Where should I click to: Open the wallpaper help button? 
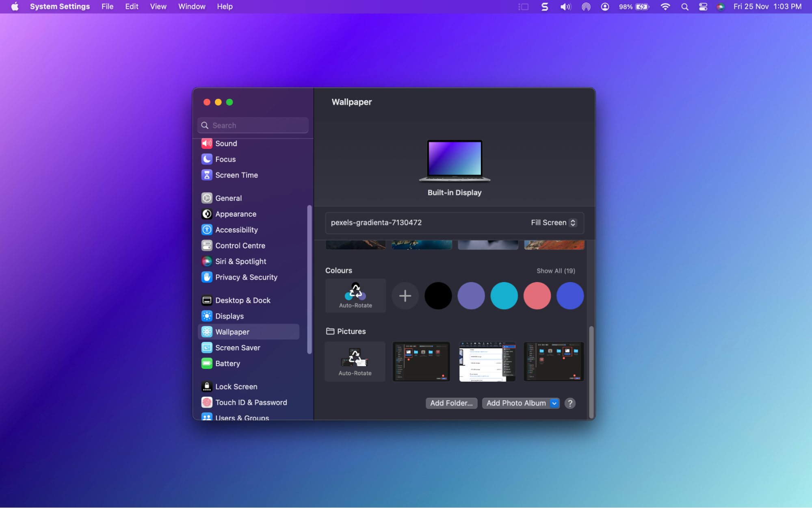pos(570,403)
